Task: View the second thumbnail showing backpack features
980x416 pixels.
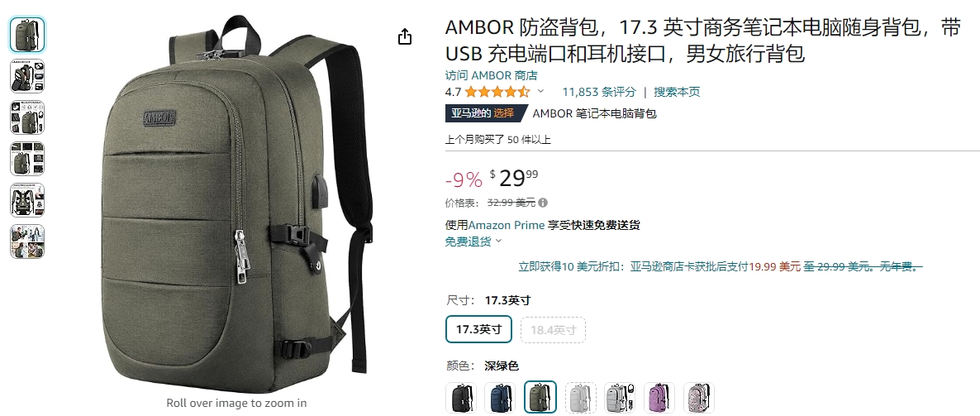Action: point(27,76)
